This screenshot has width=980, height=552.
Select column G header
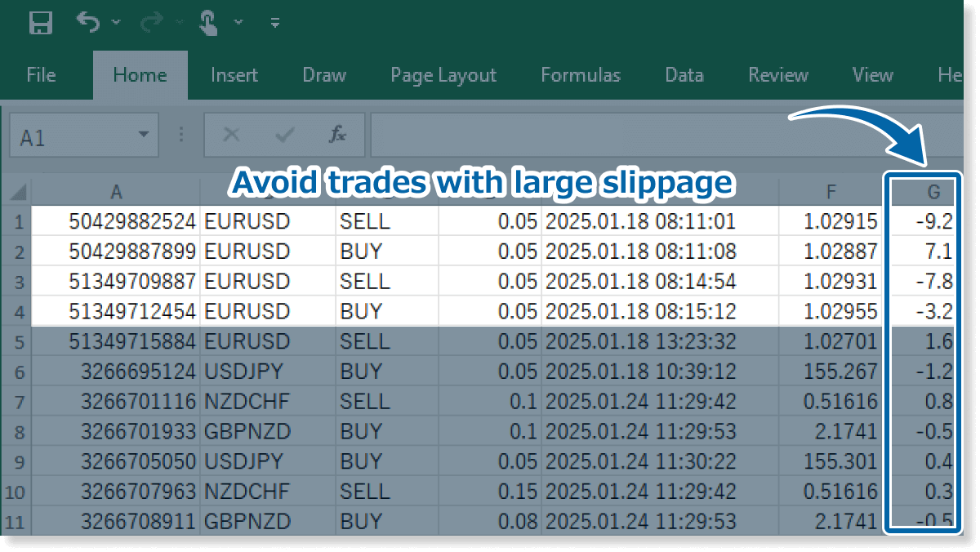pyautogui.click(x=933, y=193)
